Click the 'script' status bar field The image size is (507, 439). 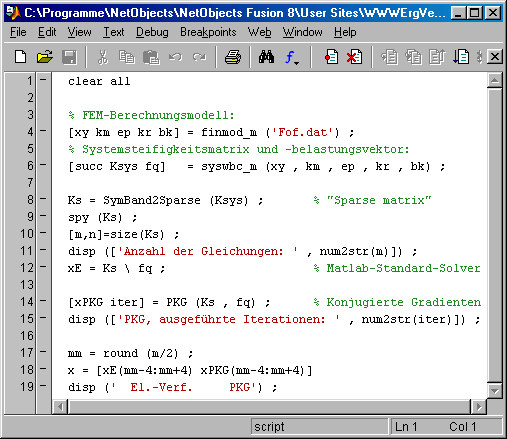coord(319,427)
